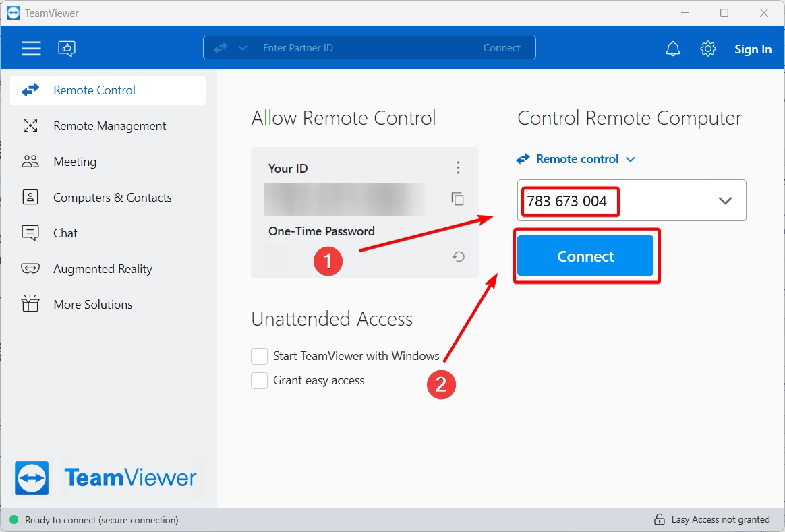
Task: Open the hamburger menu
Action: 31,48
